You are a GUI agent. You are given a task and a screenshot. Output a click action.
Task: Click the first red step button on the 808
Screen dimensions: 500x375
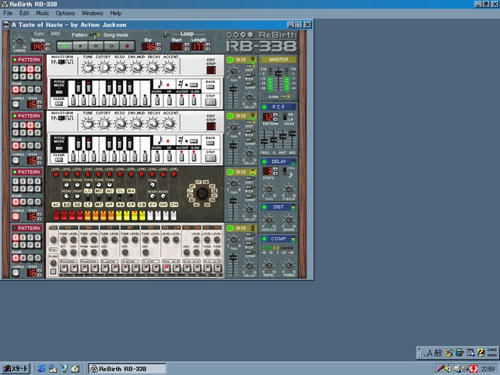[x=56, y=215]
